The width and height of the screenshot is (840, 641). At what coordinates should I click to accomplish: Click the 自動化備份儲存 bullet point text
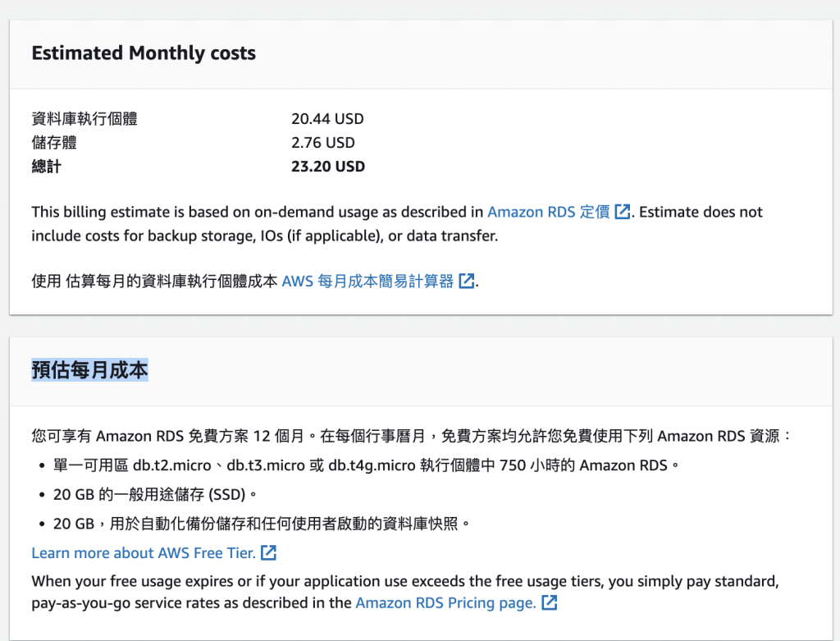[261, 523]
